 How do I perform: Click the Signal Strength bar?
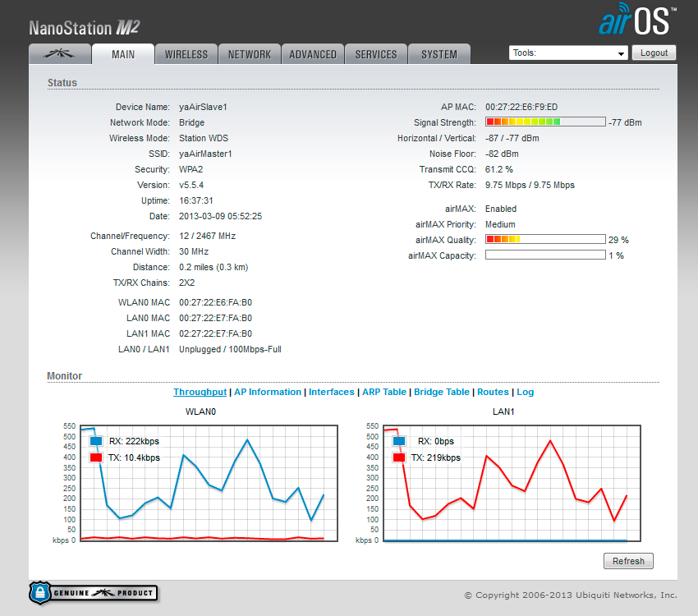(545, 122)
